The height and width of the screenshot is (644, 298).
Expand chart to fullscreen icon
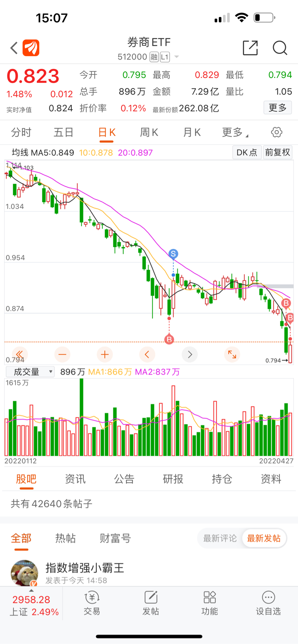tap(232, 354)
